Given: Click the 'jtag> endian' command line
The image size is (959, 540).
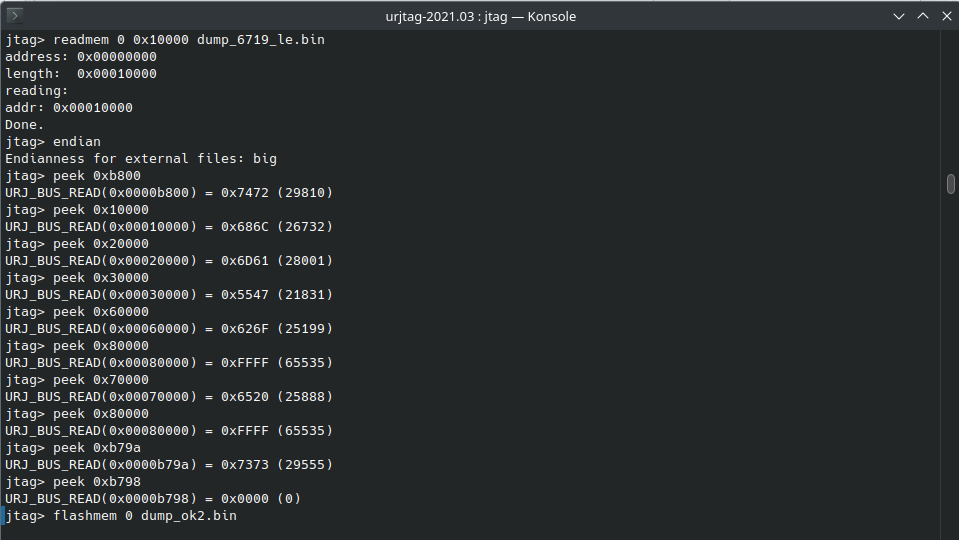Looking at the screenshot, I should point(53,142).
